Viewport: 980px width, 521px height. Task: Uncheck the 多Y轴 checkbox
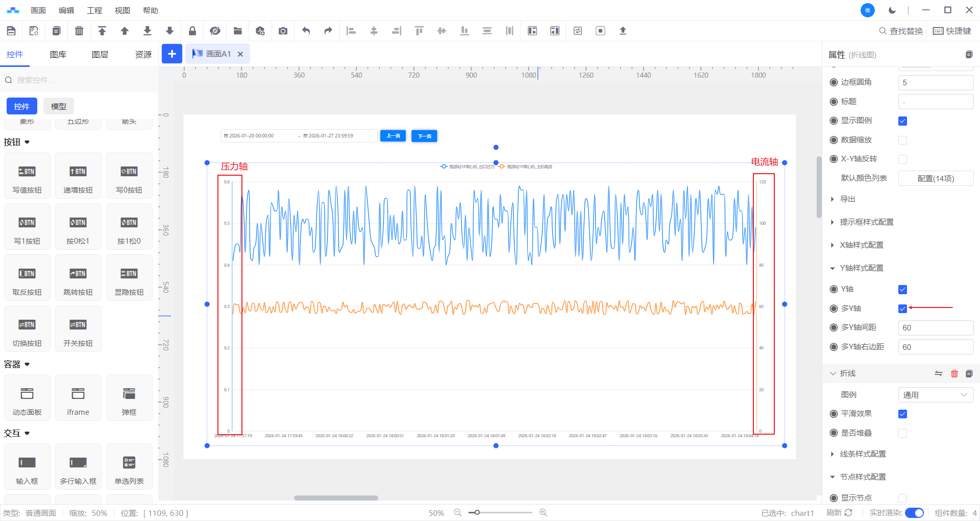[x=902, y=309]
